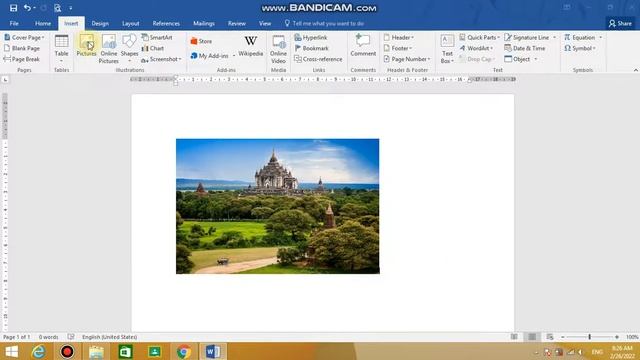The image size is (640, 360).
Task: Open Windows Start button
Action: click(11, 351)
